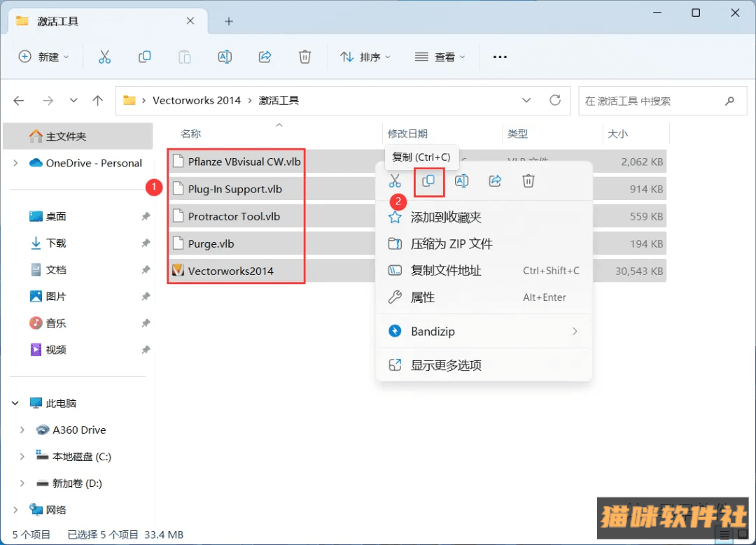
Task: Click the Paste icon in the top toolbar
Action: coord(184,57)
